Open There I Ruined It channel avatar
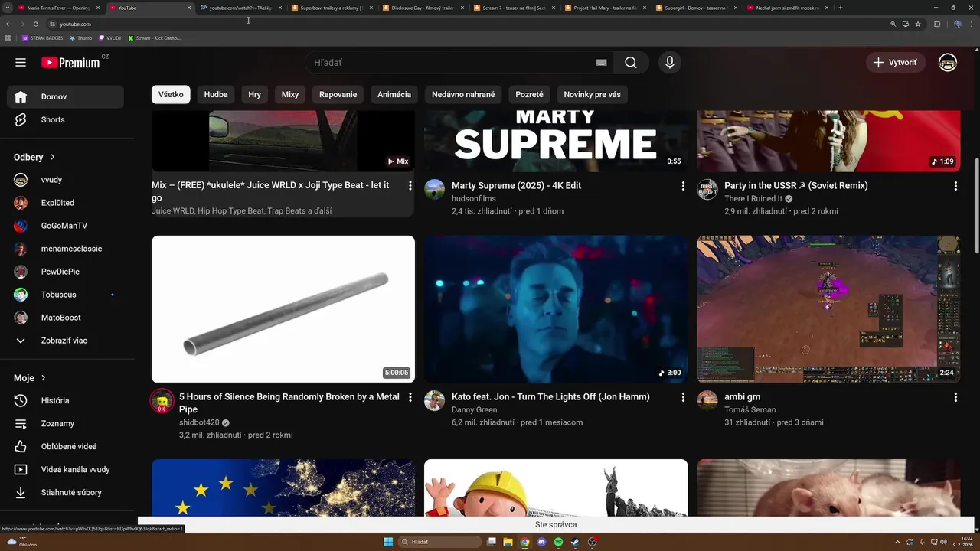Image resolution: width=980 pixels, height=551 pixels. click(x=707, y=189)
